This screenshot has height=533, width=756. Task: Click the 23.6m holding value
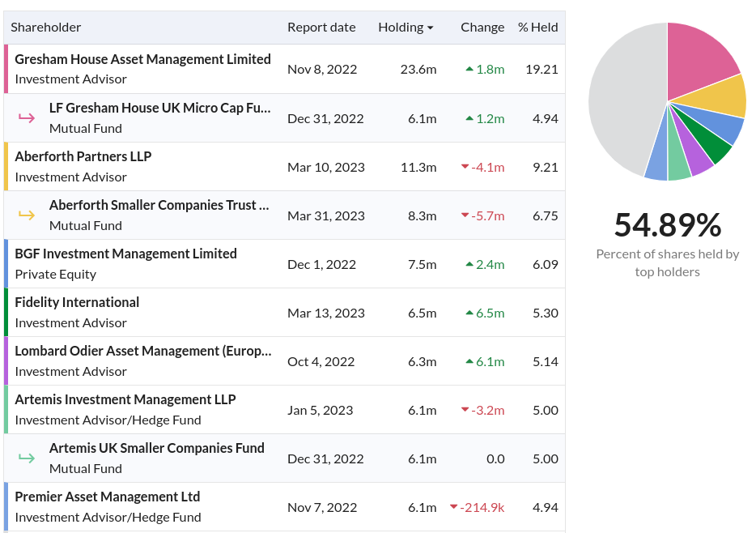tap(418, 70)
